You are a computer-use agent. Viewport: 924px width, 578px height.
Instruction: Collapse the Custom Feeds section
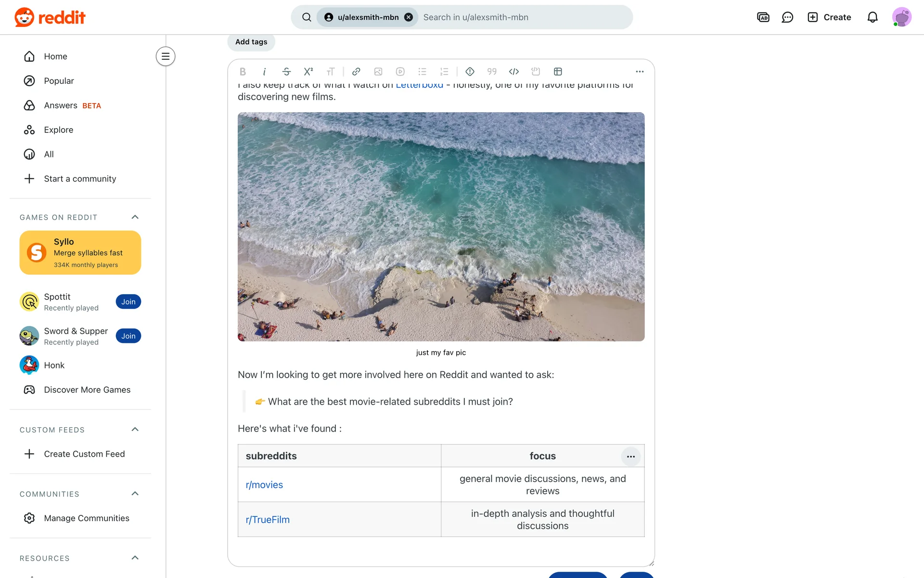pyautogui.click(x=135, y=430)
